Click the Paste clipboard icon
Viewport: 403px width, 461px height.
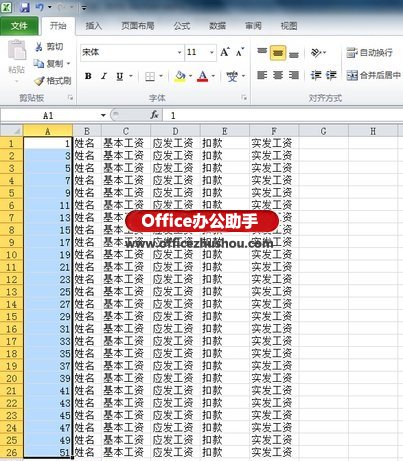pos(17,51)
